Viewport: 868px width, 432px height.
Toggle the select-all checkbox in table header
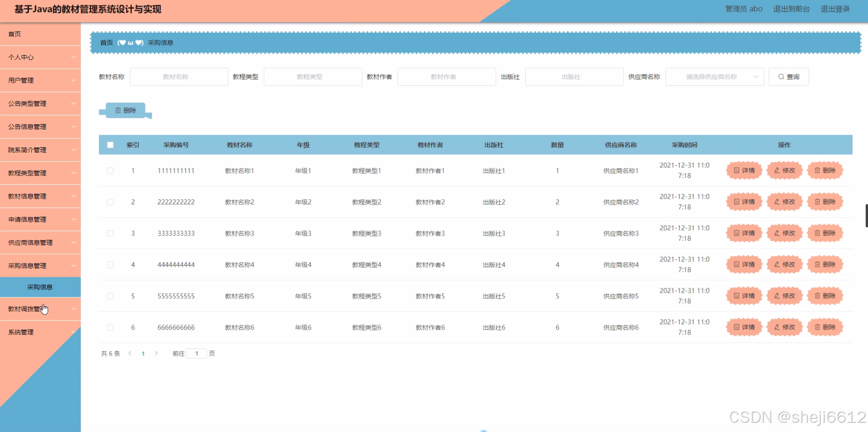[x=110, y=145]
